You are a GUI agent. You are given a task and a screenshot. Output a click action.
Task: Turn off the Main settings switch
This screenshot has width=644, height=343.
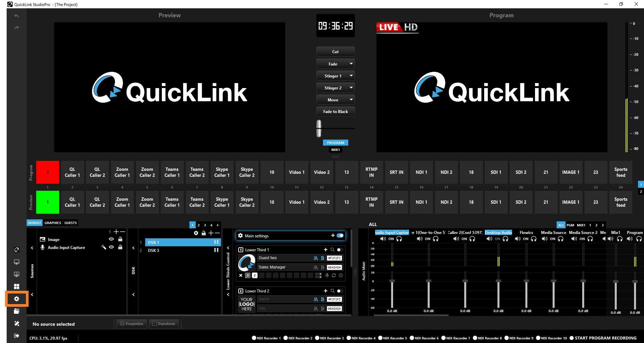pyautogui.click(x=340, y=236)
